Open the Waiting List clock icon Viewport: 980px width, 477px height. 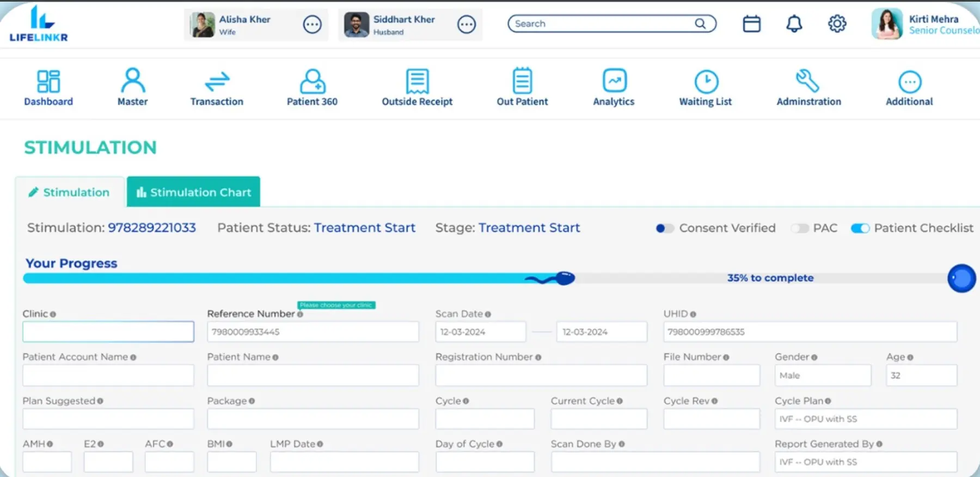click(706, 82)
